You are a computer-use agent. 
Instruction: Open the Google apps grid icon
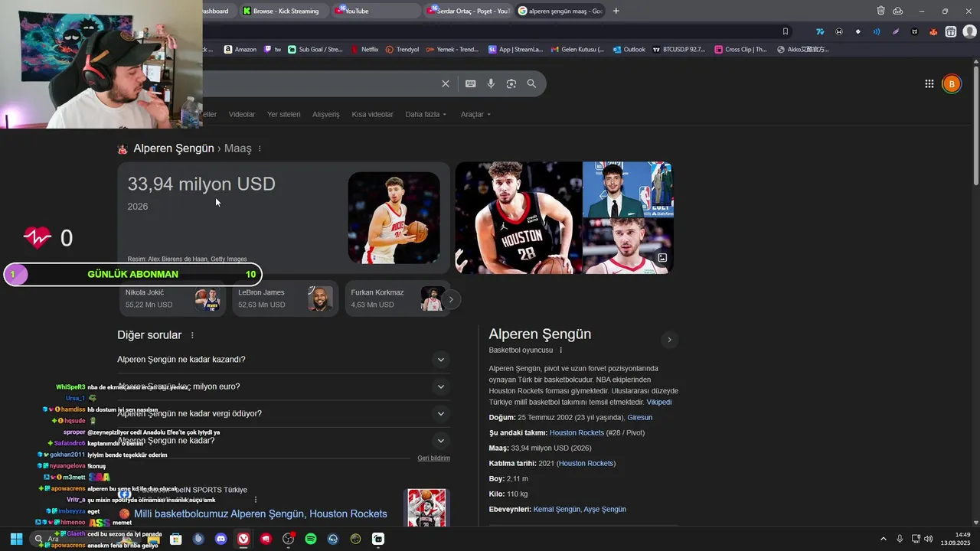(x=929, y=84)
